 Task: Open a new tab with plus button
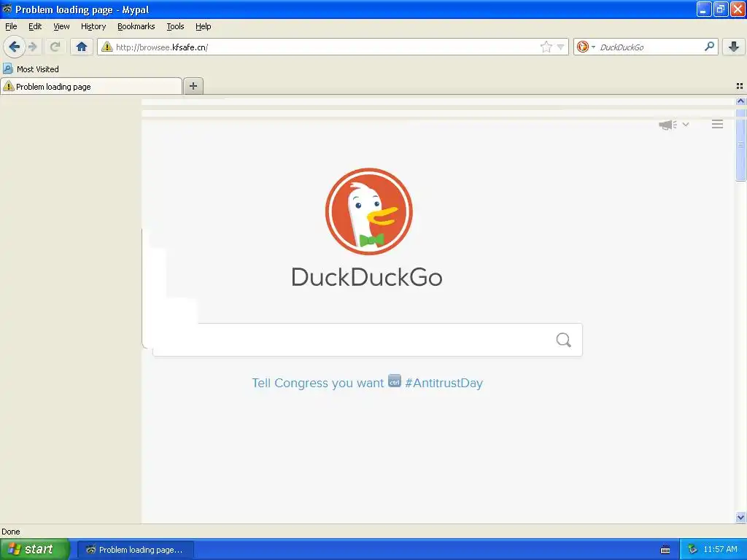[x=193, y=86]
